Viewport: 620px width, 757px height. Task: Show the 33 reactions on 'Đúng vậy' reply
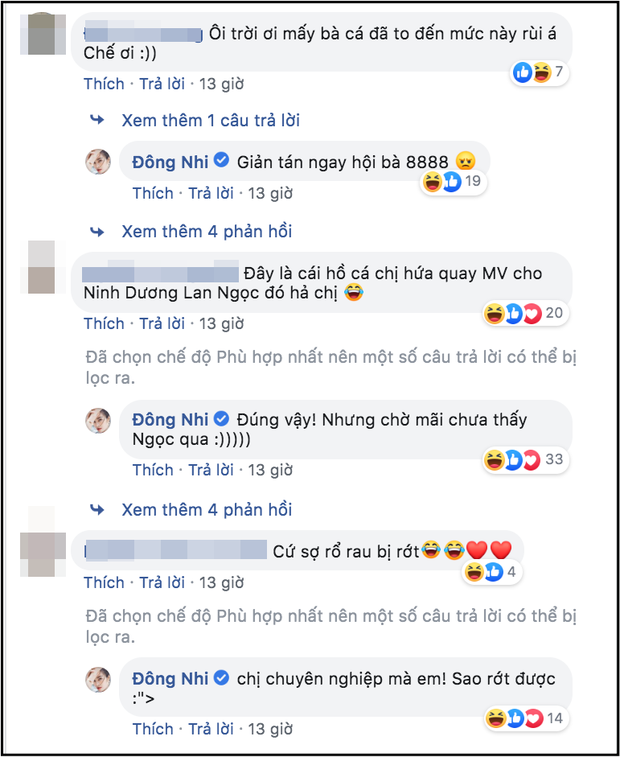point(525,460)
